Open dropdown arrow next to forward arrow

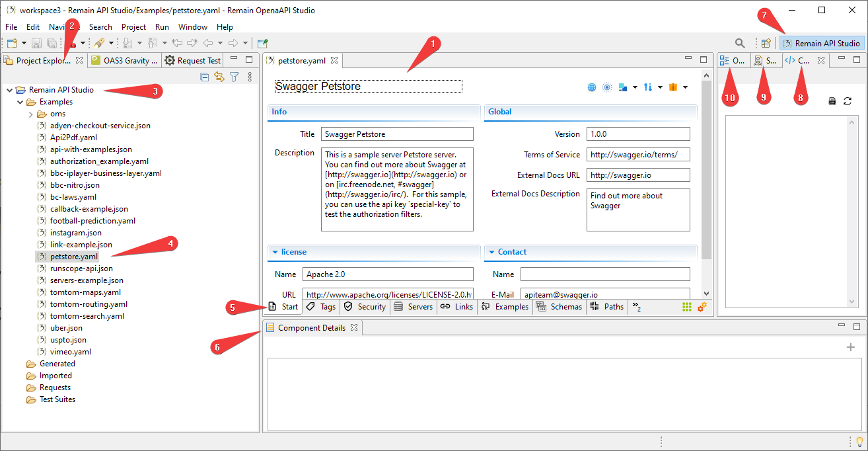tap(245, 43)
